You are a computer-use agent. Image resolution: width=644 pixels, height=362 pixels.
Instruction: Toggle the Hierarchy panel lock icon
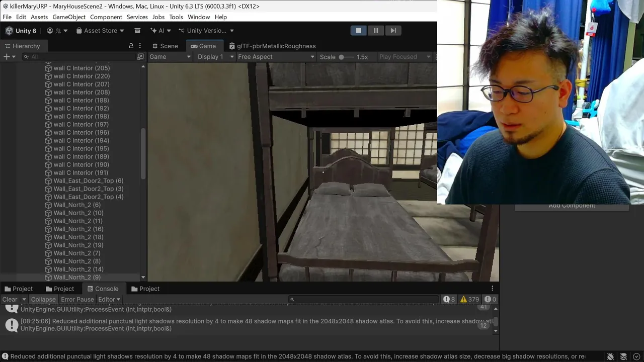131,46
